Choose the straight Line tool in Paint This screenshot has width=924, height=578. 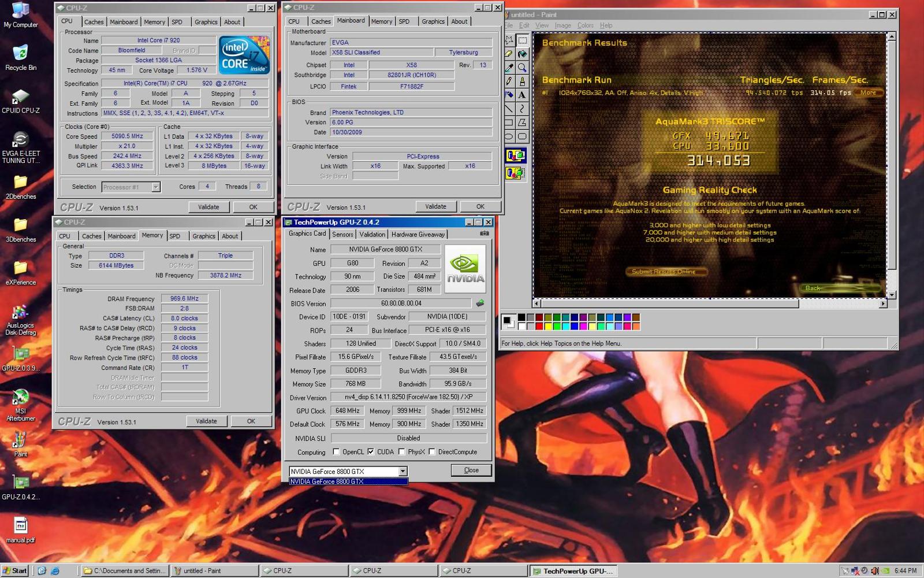point(509,109)
